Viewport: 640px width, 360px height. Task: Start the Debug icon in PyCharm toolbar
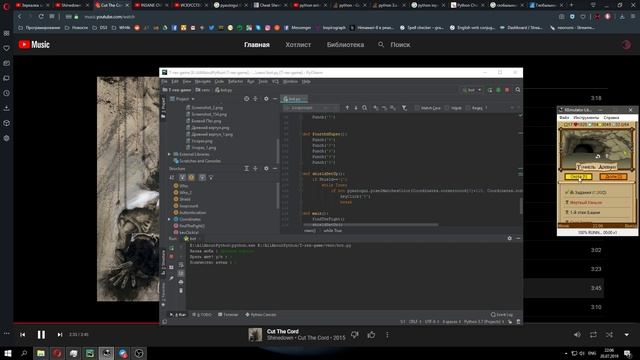point(498,90)
